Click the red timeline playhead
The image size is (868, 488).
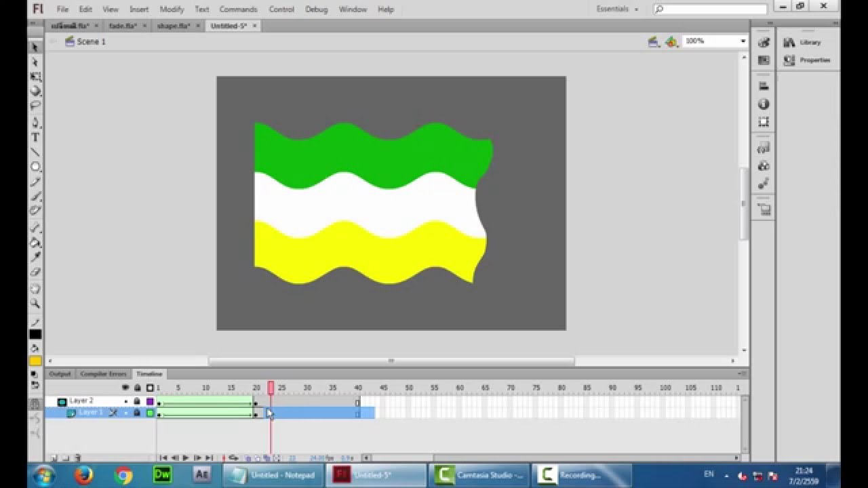tap(271, 387)
